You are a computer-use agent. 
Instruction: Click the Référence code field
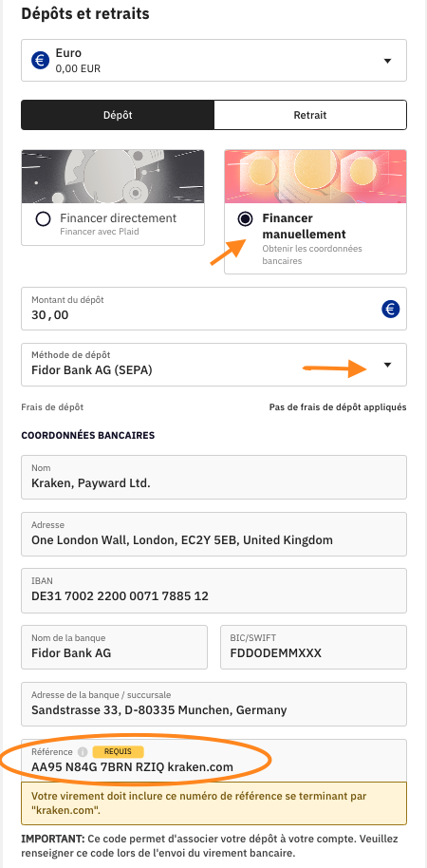(x=214, y=761)
